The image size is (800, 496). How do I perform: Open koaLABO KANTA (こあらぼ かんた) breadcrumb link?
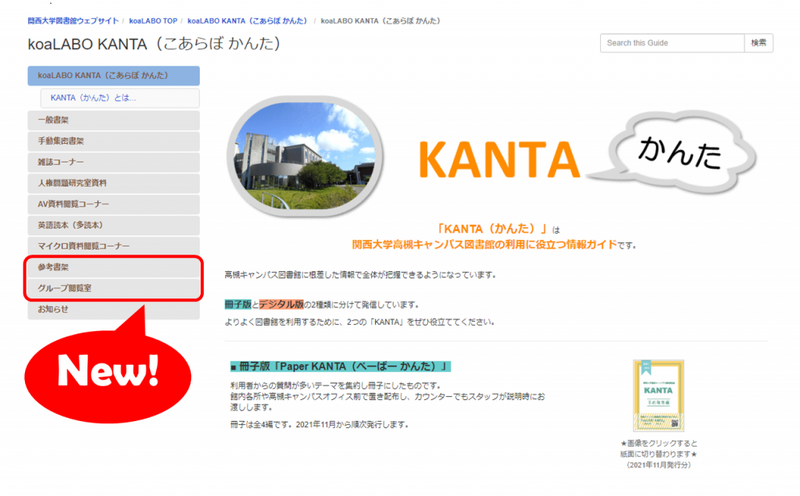[x=247, y=20]
